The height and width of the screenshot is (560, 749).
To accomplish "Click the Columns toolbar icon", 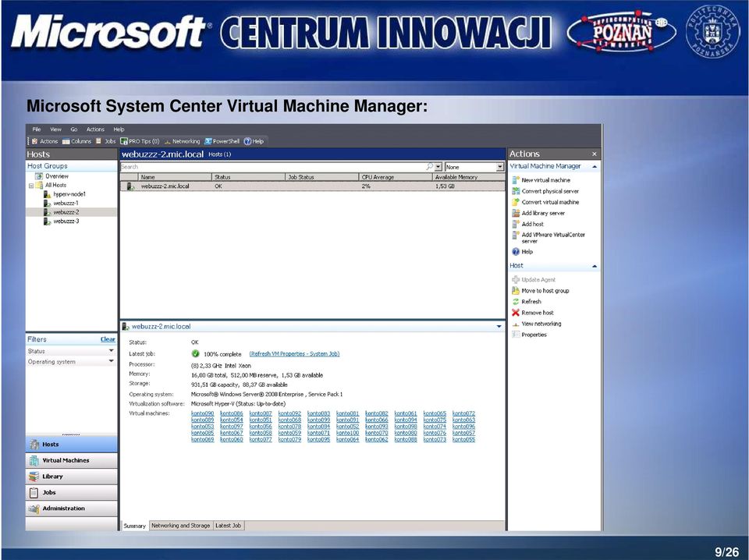I will pyautogui.click(x=76, y=141).
